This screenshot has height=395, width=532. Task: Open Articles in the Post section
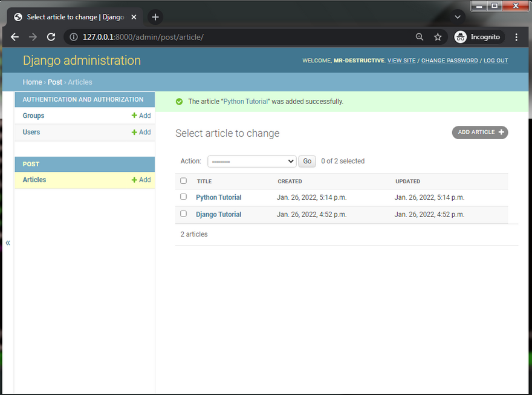(x=34, y=180)
